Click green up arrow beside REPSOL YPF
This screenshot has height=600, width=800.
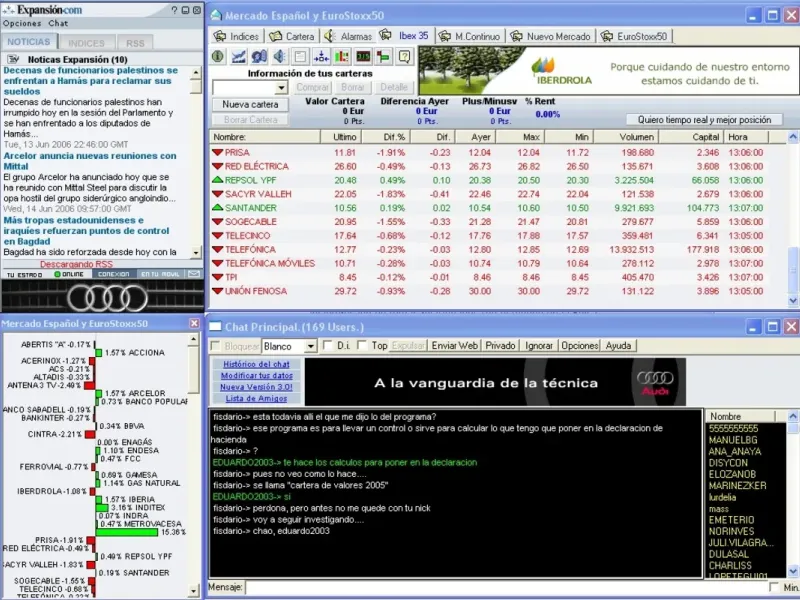point(218,180)
